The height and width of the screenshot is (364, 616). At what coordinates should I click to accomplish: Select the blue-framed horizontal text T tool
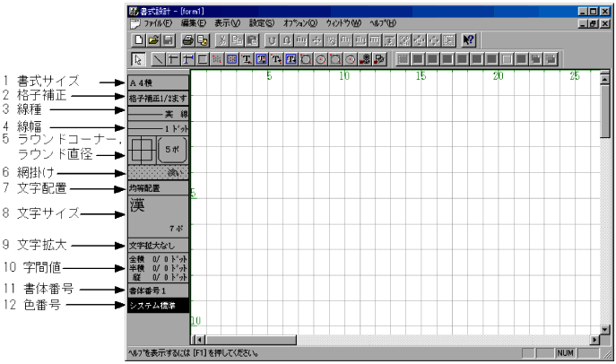click(x=261, y=59)
